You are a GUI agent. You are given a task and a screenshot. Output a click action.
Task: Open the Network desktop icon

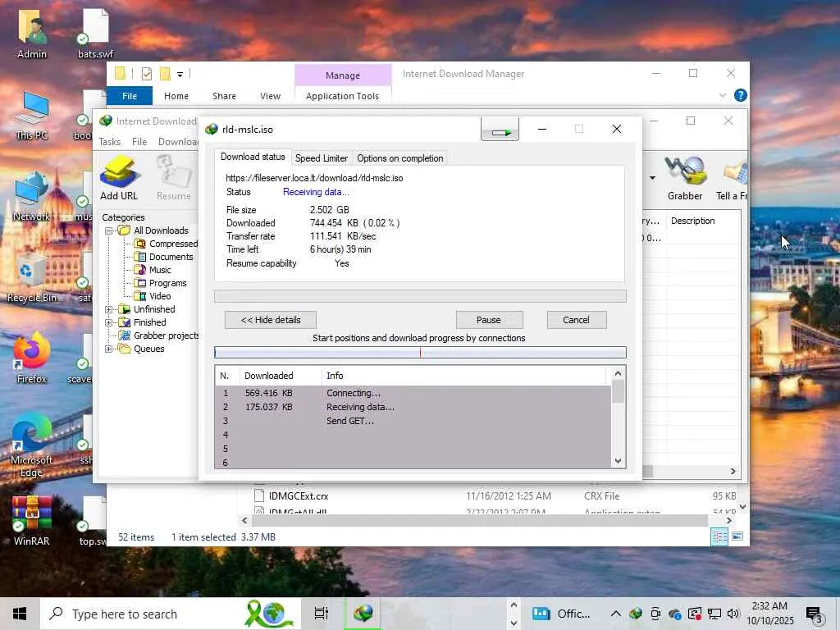(32, 197)
